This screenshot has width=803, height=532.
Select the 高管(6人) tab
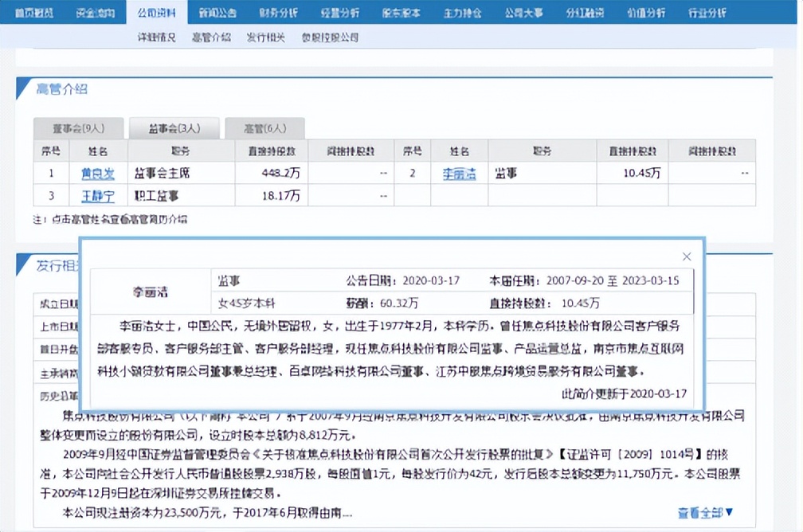pyautogui.click(x=265, y=128)
